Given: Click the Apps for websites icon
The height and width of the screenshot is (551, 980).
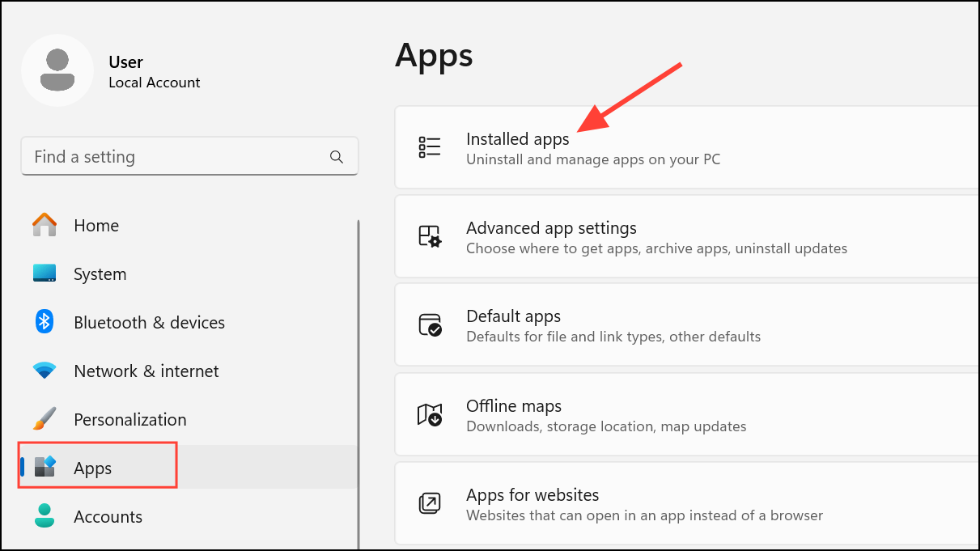Looking at the screenshot, I should 430,503.
